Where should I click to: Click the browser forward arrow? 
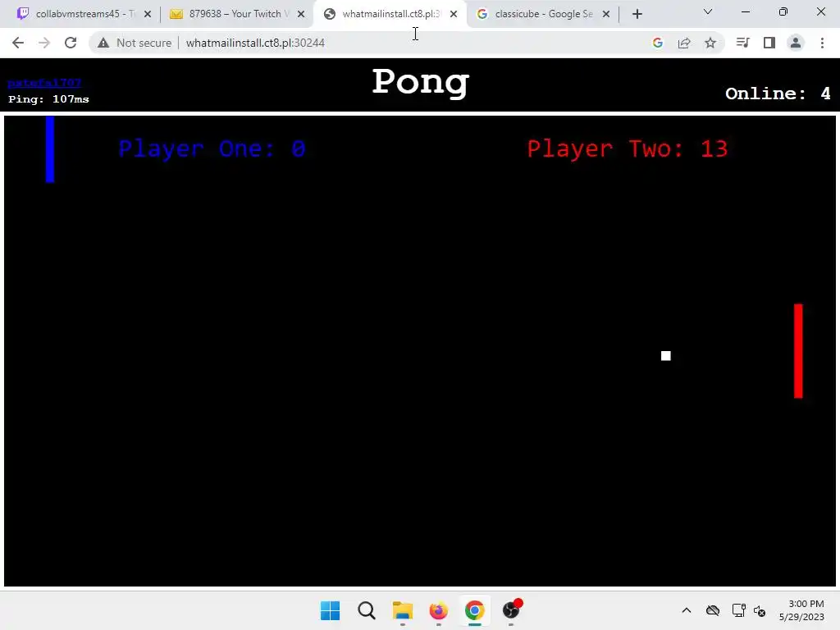[44, 43]
